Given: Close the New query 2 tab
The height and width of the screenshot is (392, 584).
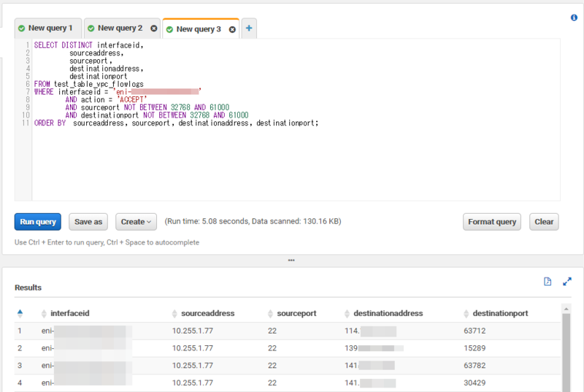Looking at the screenshot, I should 153,28.
